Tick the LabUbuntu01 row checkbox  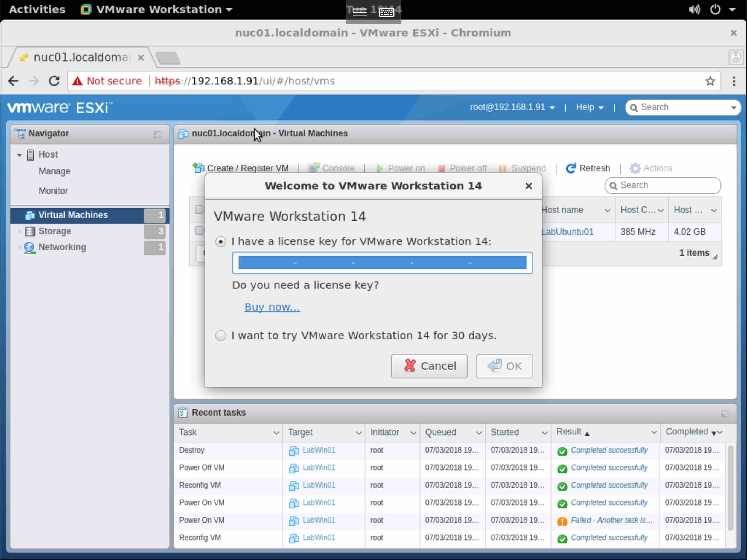(199, 230)
